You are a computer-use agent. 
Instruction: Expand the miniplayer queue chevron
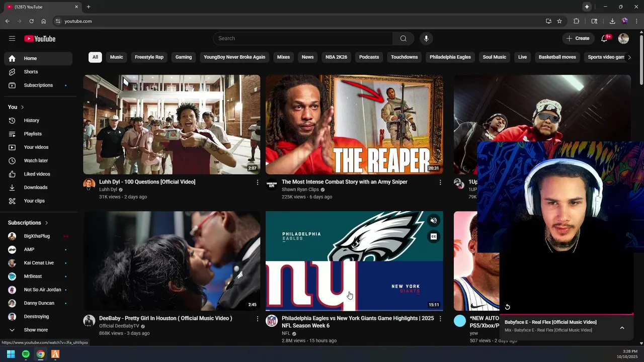coord(622,328)
